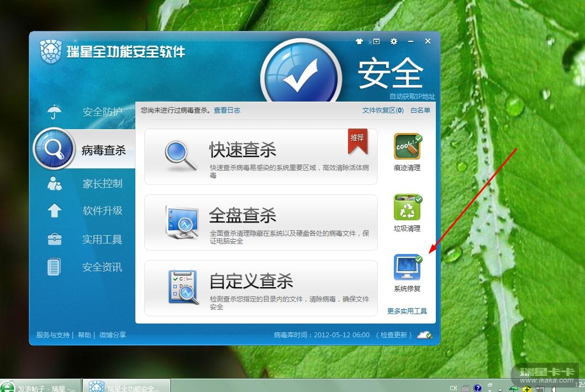Image resolution: width=585 pixels, height=392 pixels.
Task: Open the 安全防护 section
Action: [x=85, y=112]
